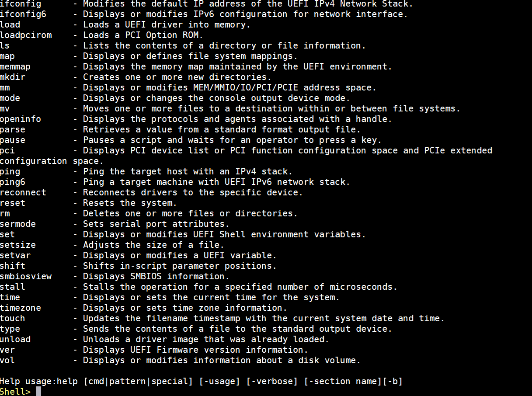Select the 'ping6' command entry
Viewport: 532px width, 396px height.
click(13, 182)
